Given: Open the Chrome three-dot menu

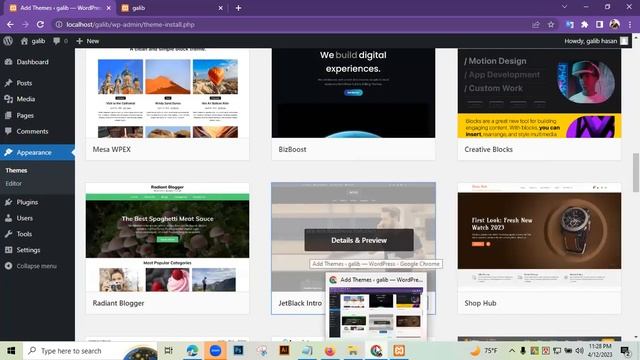Looking at the screenshot, I should point(630,24).
